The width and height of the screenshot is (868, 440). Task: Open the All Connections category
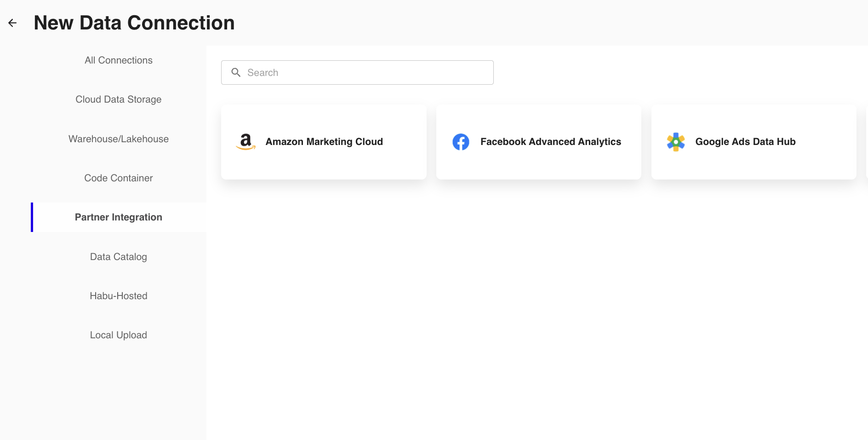[x=119, y=60]
